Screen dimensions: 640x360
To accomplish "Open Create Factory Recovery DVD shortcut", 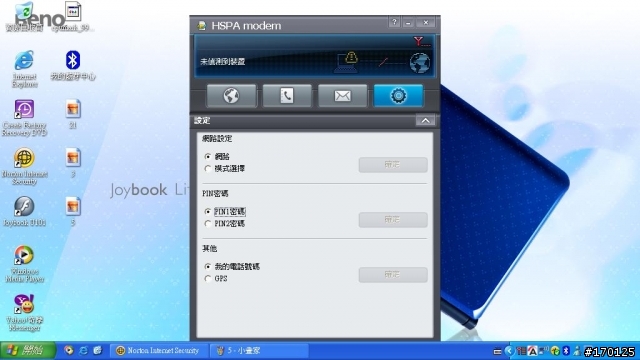I will [x=24, y=118].
